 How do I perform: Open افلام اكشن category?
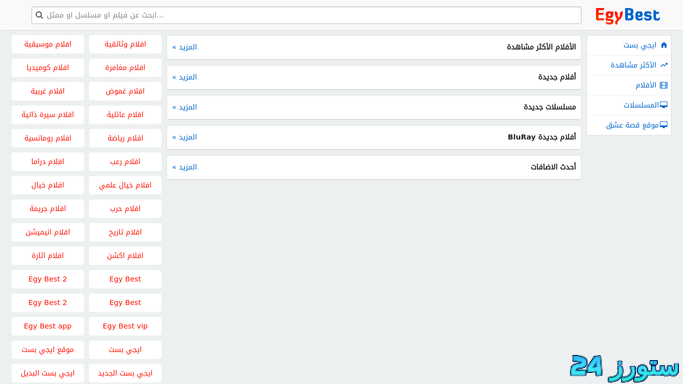click(x=125, y=256)
